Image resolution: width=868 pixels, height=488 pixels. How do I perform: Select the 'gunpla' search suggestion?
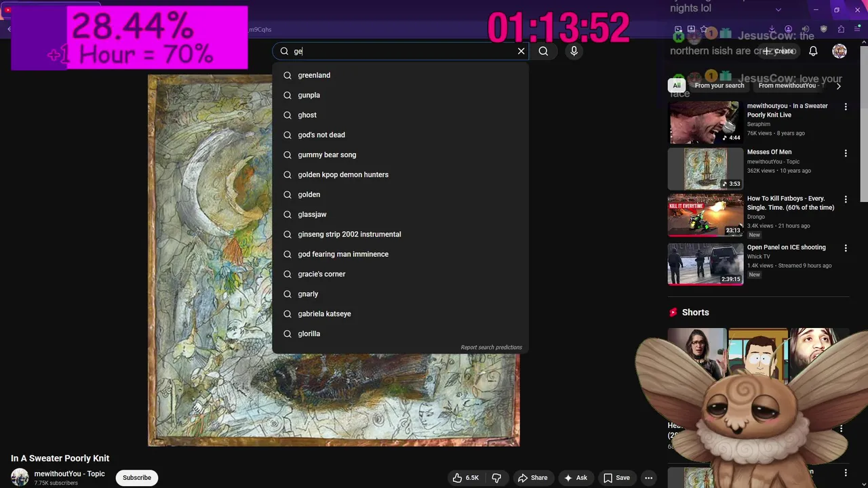(400, 95)
